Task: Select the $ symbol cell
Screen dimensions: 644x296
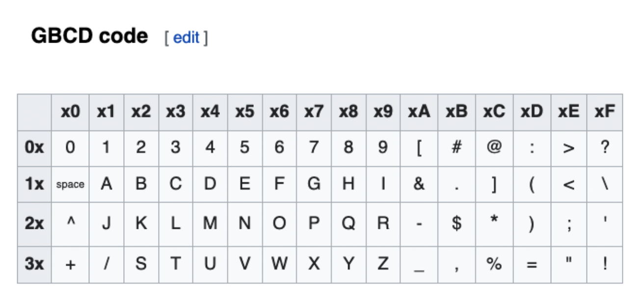Action: tap(456, 224)
